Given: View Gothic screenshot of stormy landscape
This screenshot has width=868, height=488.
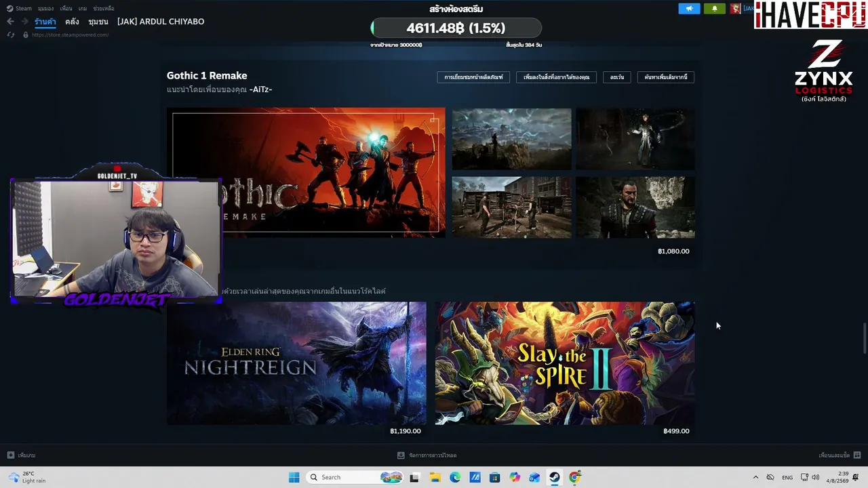Looking at the screenshot, I should coord(512,139).
